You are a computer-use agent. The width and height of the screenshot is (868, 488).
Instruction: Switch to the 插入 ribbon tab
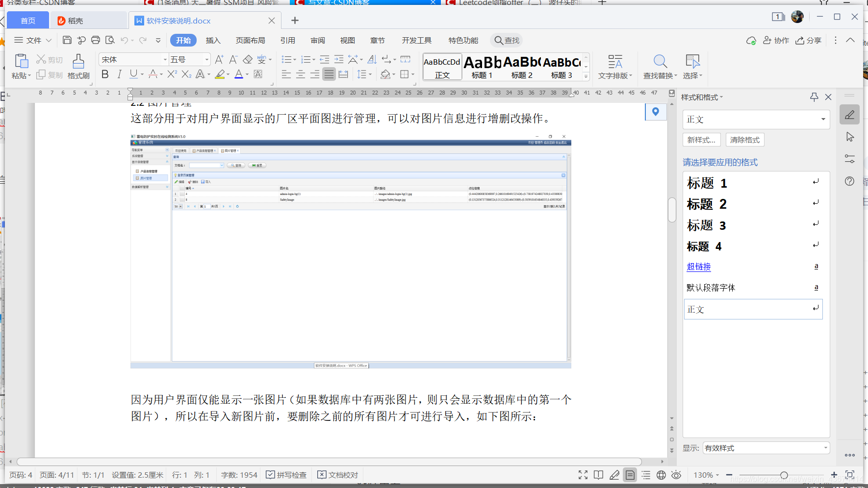[x=213, y=40]
